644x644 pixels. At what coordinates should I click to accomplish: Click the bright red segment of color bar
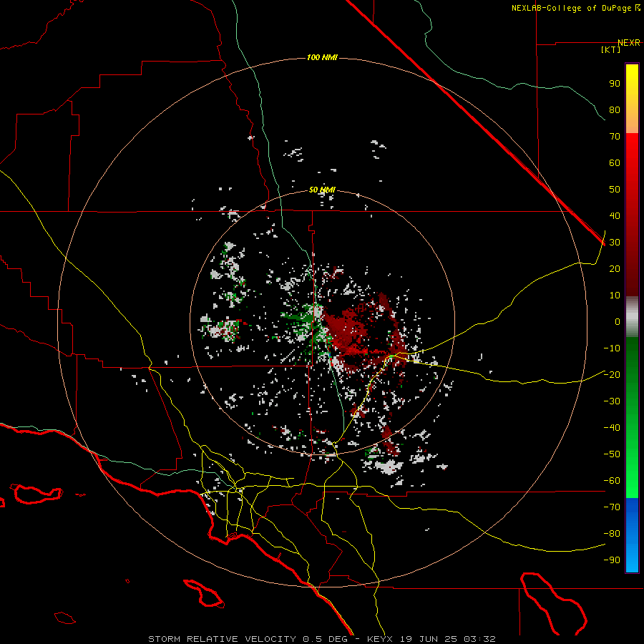click(632, 156)
